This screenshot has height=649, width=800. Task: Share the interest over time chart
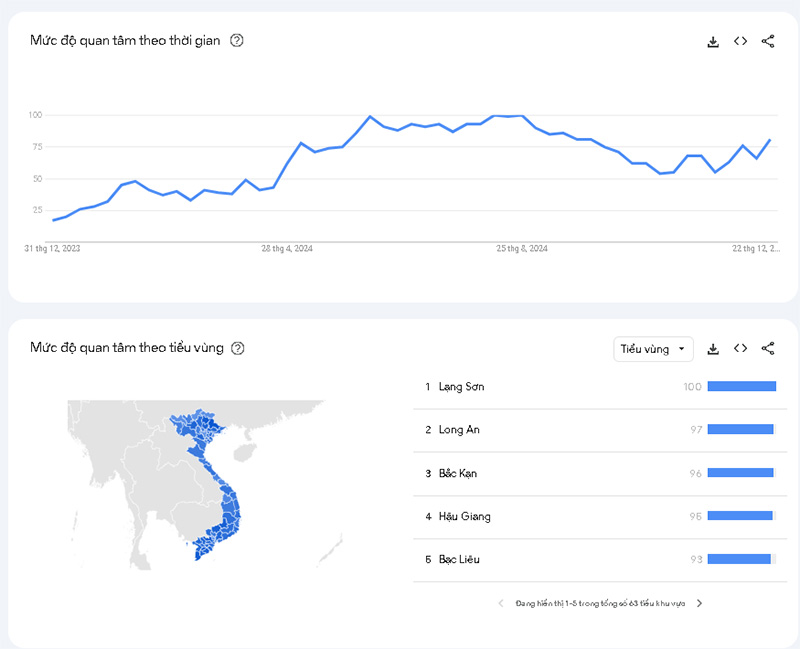tap(768, 41)
